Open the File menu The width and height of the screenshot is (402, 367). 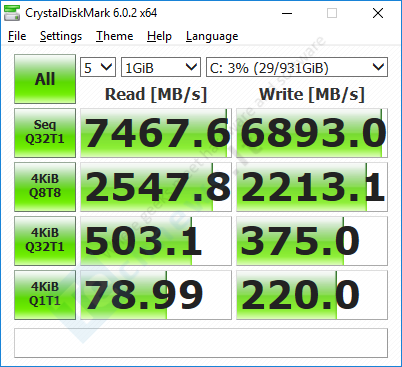pyautogui.click(x=17, y=36)
